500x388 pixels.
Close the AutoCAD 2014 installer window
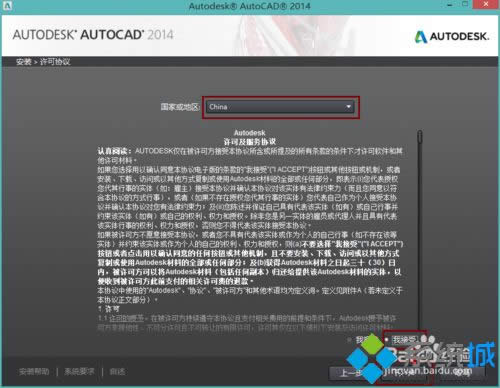pos(486,5)
